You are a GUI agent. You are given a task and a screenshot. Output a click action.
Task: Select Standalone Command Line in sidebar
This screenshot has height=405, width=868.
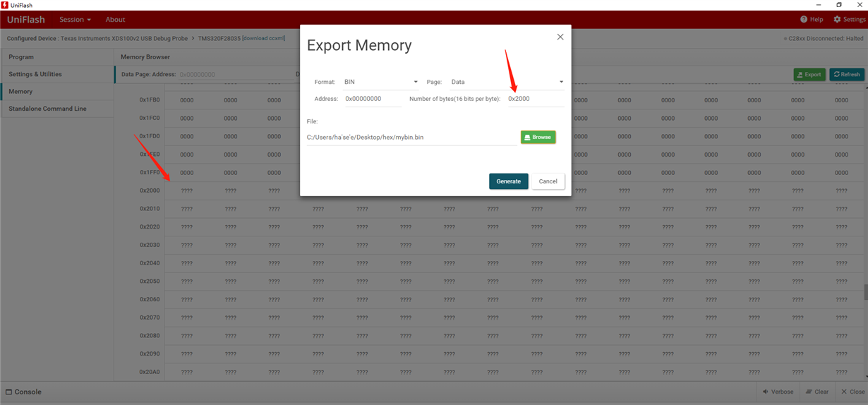[x=57, y=109]
